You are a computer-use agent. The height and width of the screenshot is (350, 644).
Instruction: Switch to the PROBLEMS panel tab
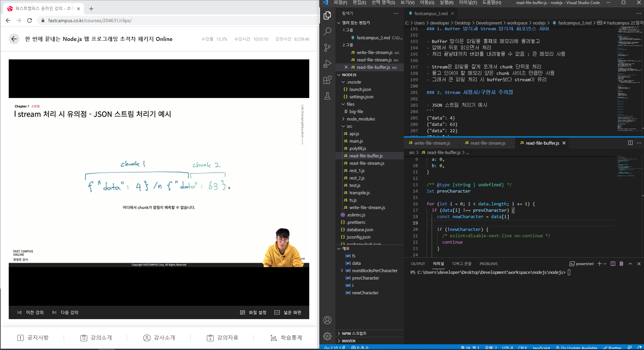pos(488,264)
